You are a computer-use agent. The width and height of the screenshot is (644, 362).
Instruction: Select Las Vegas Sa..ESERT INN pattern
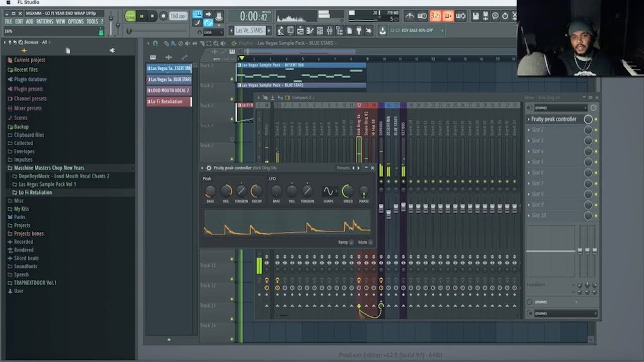(169, 68)
